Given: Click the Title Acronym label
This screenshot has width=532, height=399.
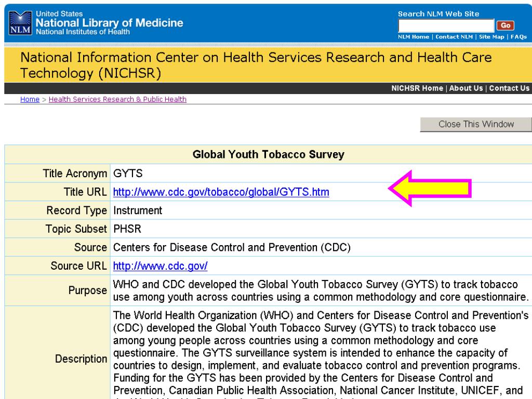Looking at the screenshot, I should (75, 174).
